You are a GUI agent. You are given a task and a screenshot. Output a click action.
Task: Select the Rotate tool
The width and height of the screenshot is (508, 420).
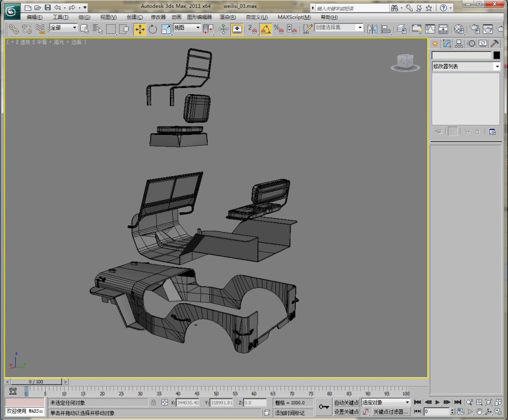pos(152,29)
